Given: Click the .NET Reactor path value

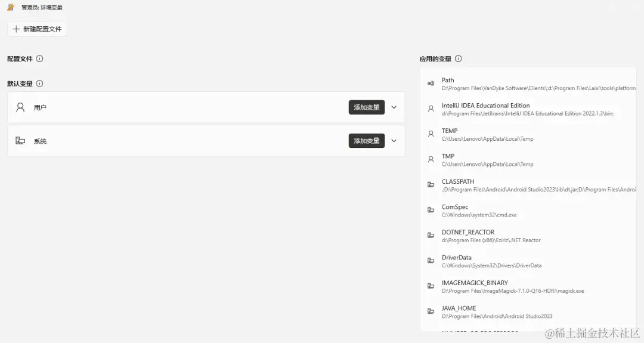Looking at the screenshot, I should [491, 240].
